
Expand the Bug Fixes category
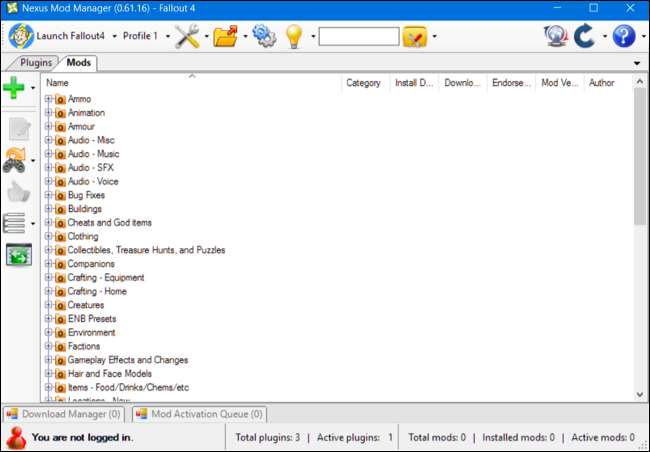(x=48, y=195)
